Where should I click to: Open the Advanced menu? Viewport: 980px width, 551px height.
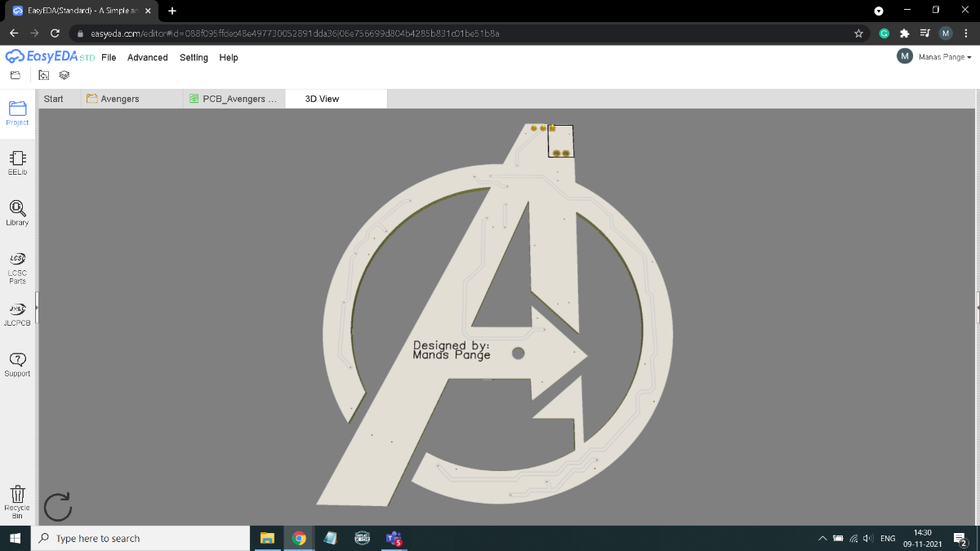(x=148, y=58)
